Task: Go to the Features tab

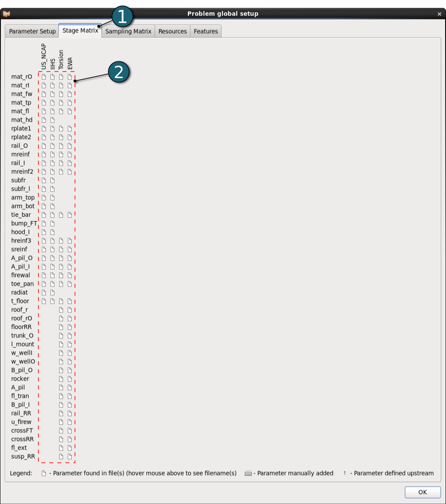Action: pyautogui.click(x=206, y=31)
